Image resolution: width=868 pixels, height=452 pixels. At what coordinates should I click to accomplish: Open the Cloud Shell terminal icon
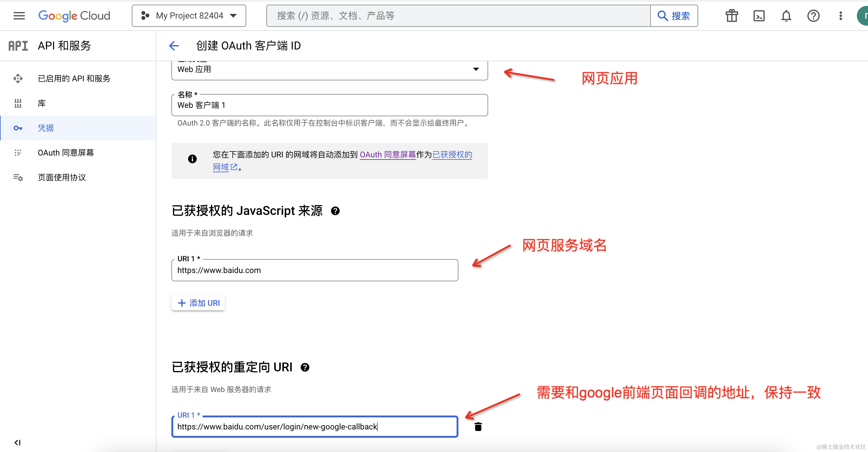tap(759, 15)
